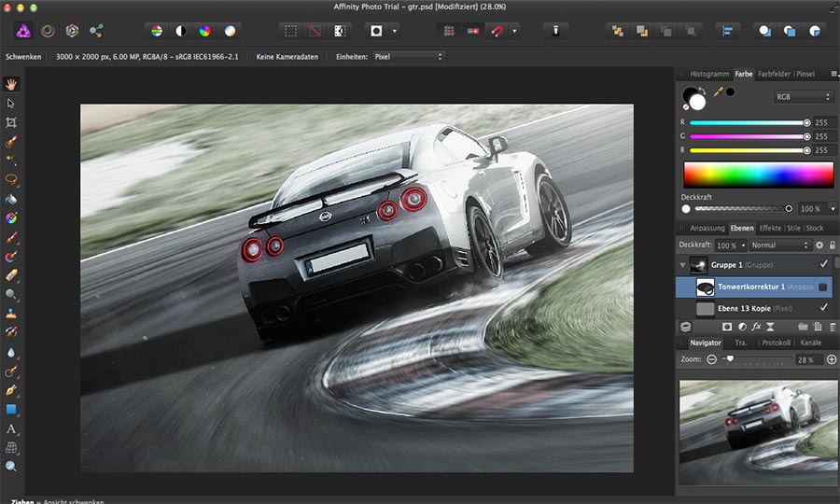
Task: Select the Photo Persona icon
Action: tap(23, 31)
